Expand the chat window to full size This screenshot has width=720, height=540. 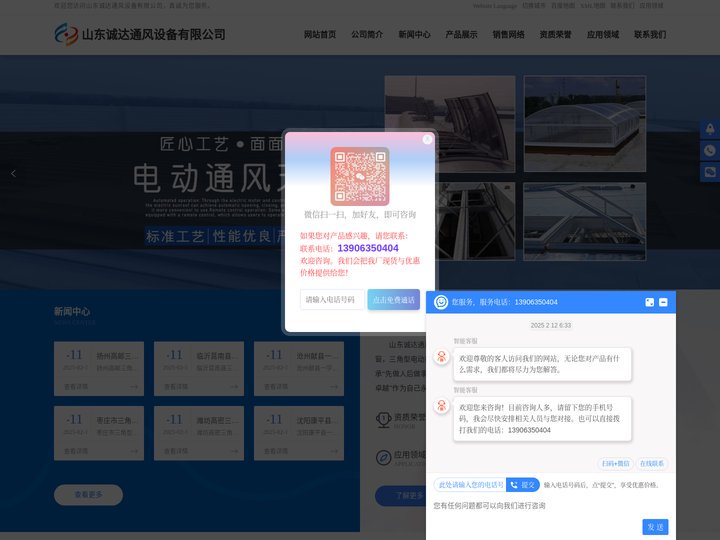(649, 302)
